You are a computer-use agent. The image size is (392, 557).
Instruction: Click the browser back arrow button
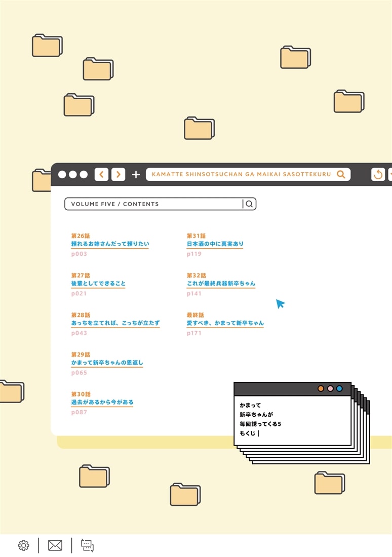tap(102, 175)
